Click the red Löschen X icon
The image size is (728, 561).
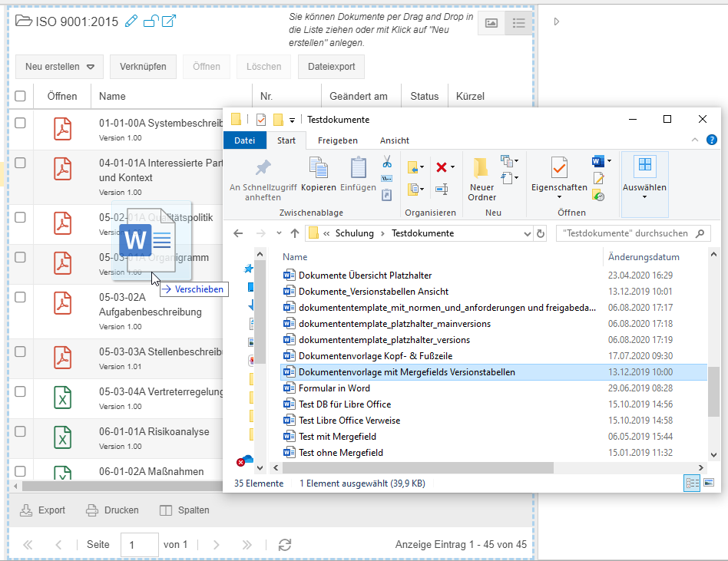tap(442, 167)
